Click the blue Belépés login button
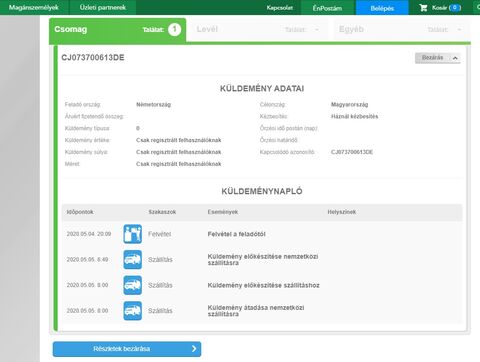 tap(382, 8)
